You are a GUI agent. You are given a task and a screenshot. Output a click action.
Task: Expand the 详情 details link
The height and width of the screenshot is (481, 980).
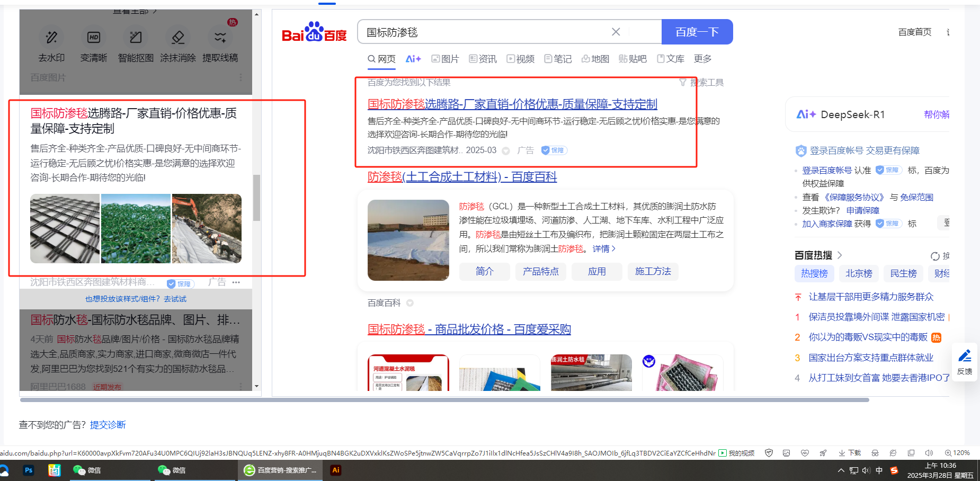[604, 248]
